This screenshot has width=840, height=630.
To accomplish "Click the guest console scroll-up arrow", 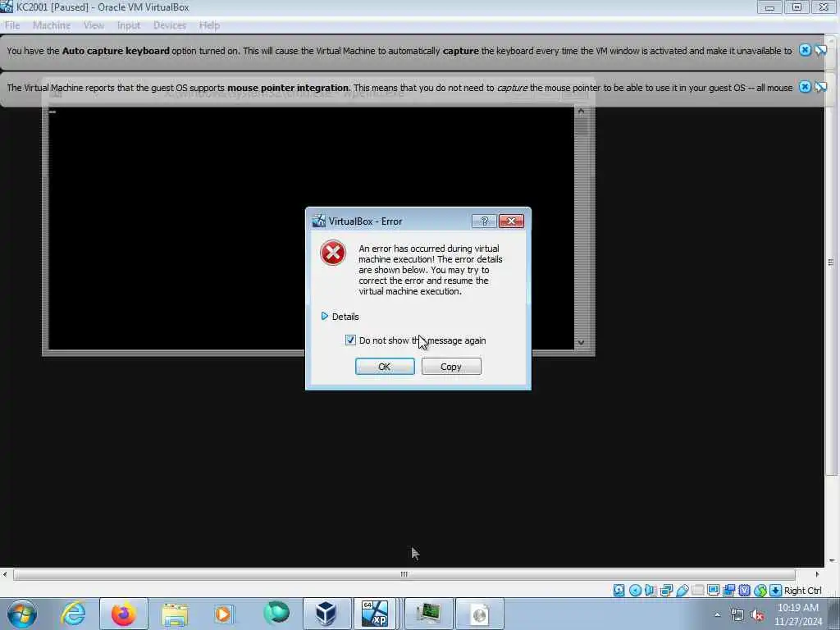I will pos(581,112).
